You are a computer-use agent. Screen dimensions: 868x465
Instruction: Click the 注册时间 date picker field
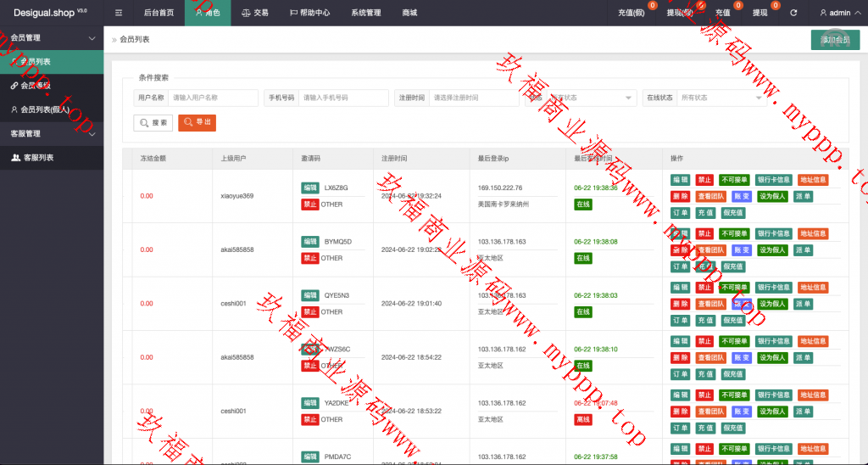point(474,98)
